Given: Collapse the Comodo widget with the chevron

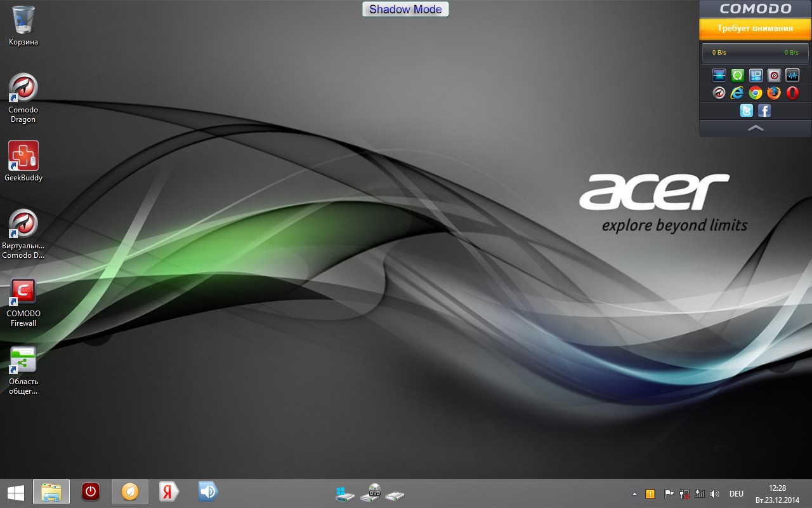Looking at the screenshot, I should pyautogui.click(x=756, y=128).
